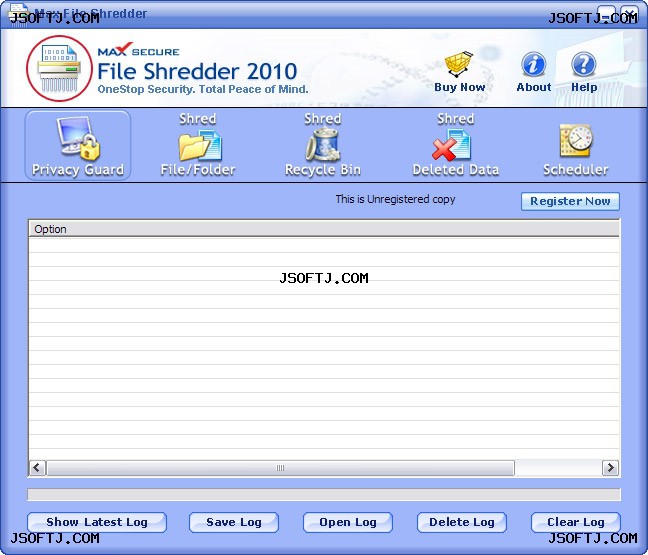The image size is (648, 555).
Task: Click the About text label
Action: tap(534, 87)
